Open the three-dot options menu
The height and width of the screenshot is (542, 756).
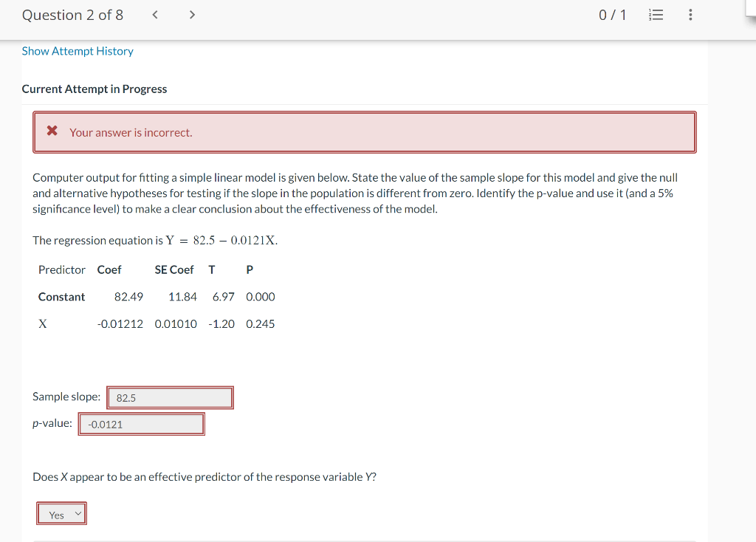[x=690, y=14]
